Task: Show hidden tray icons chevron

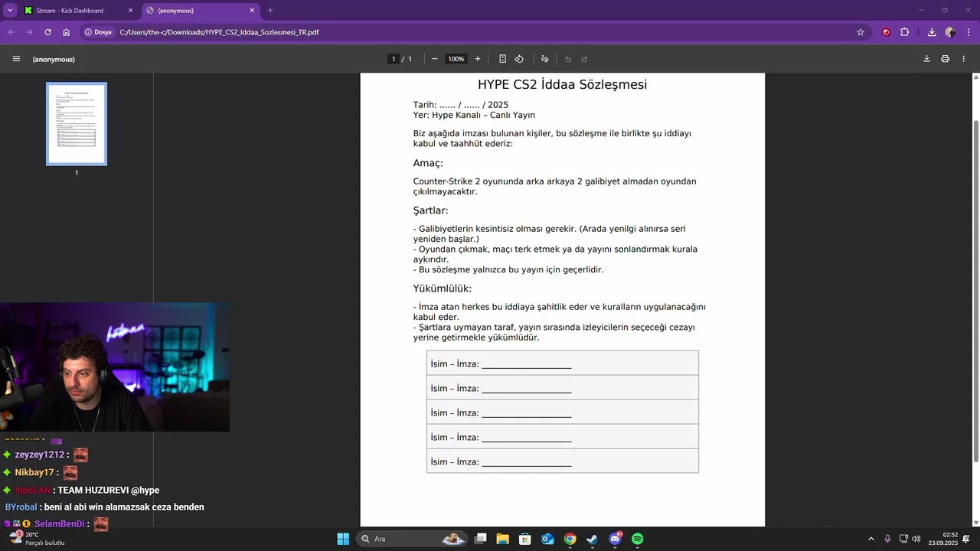Action: coord(871,539)
